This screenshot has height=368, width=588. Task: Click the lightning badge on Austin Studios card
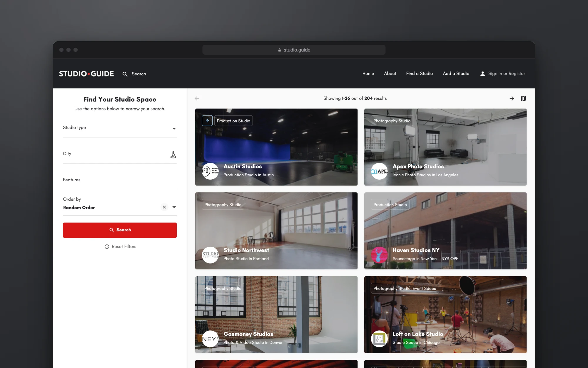[x=207, y=121]
